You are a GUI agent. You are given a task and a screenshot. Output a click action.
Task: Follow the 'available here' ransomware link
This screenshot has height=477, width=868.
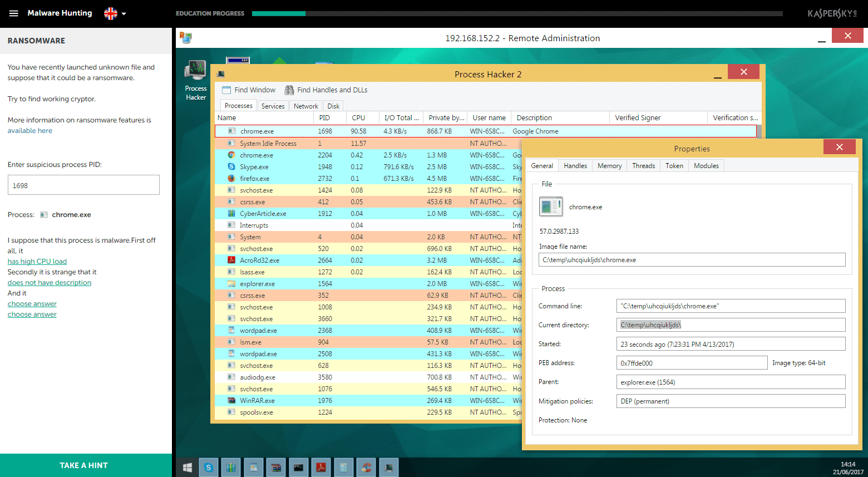pyautogui.click(x=30, y=131)
